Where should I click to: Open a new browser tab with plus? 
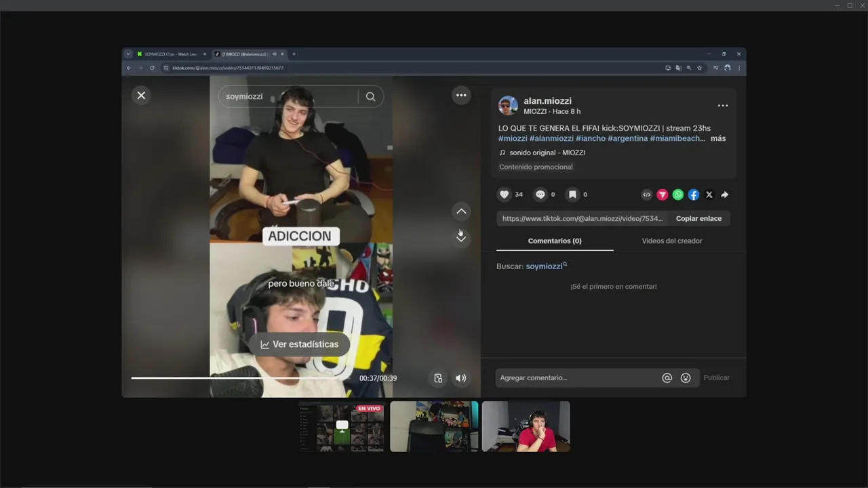pyautogui.click(x=294, y=54)
